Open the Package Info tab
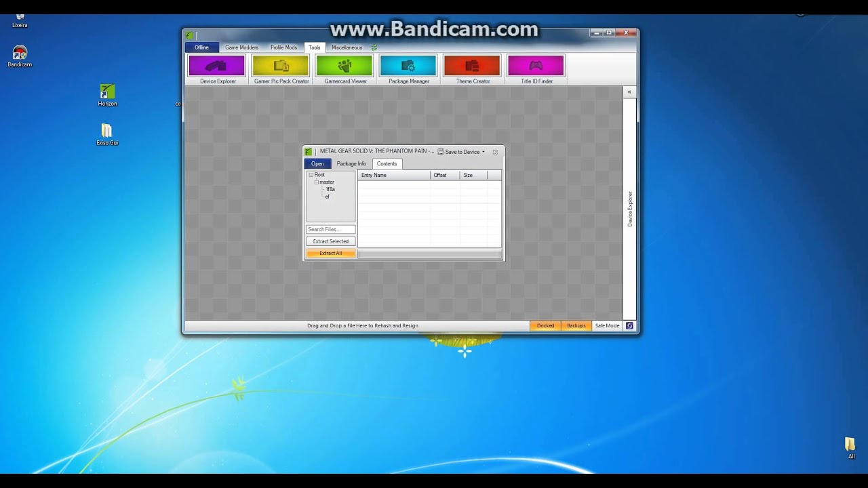Viewport: 868px width, 488px height. 351,164
